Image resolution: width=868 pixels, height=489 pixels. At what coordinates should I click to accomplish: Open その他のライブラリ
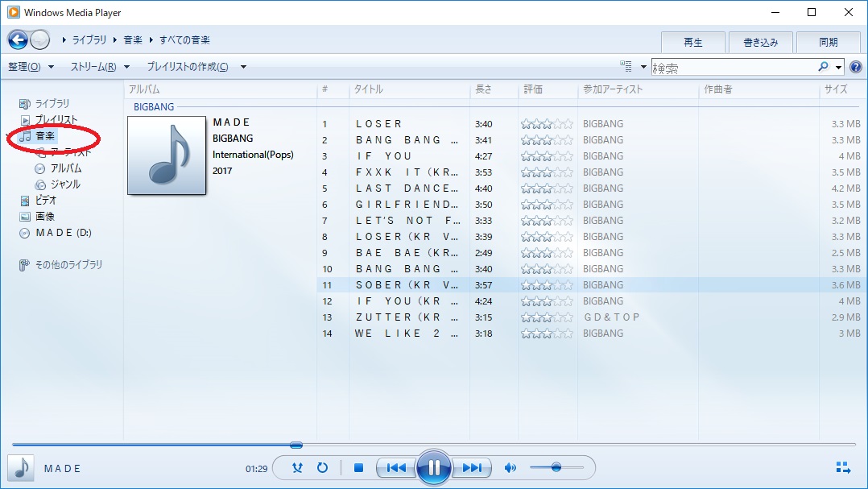[68, 265]
